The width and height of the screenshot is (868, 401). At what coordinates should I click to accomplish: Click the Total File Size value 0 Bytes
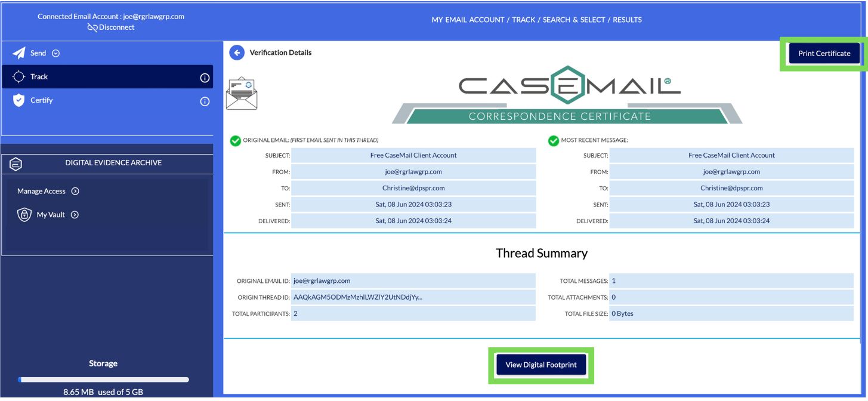click(731, 313)
